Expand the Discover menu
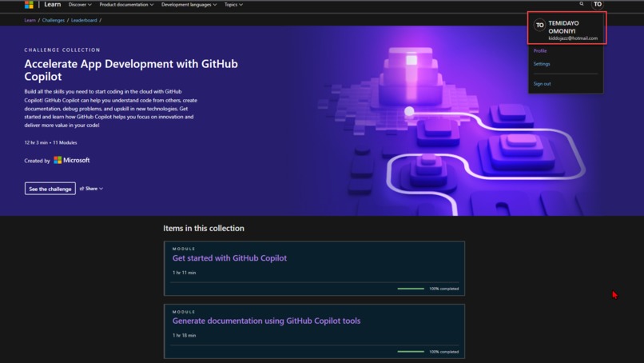Viewport: 644px width, 363px height. (80, 5)
